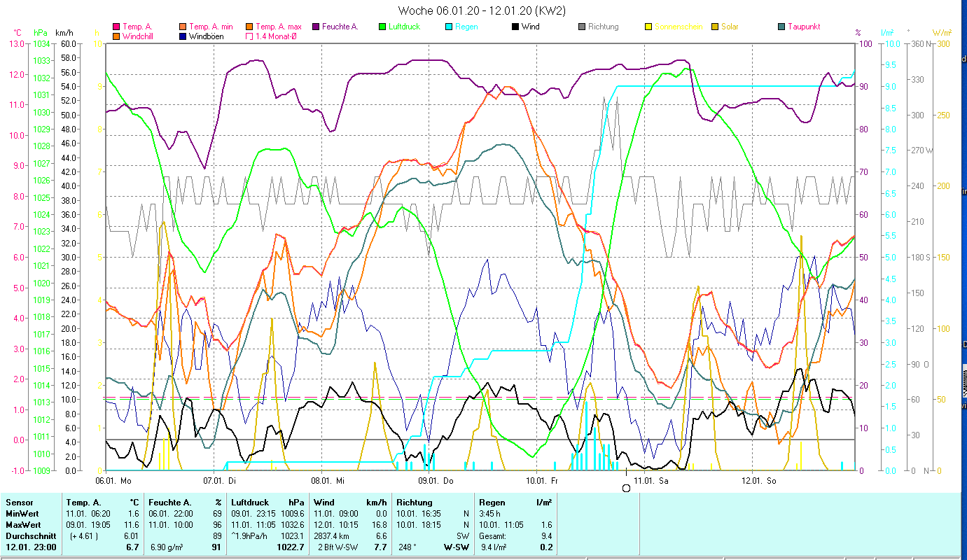967x560 pixels.
Task: Click the Taupunkt legend swatch
Action: point(781,27)
